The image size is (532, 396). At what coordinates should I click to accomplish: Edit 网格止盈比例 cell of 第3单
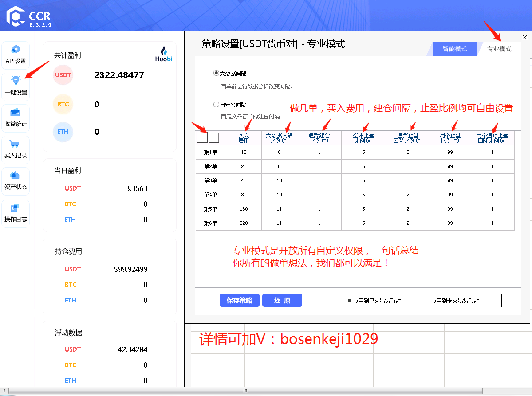[x=450, y=181]
